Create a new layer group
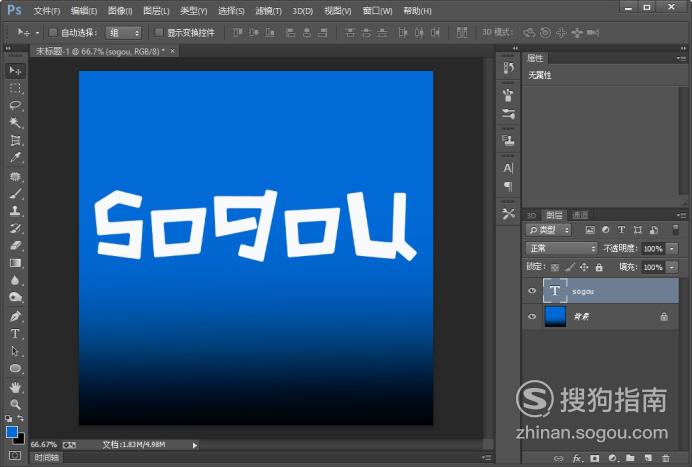 630,458
